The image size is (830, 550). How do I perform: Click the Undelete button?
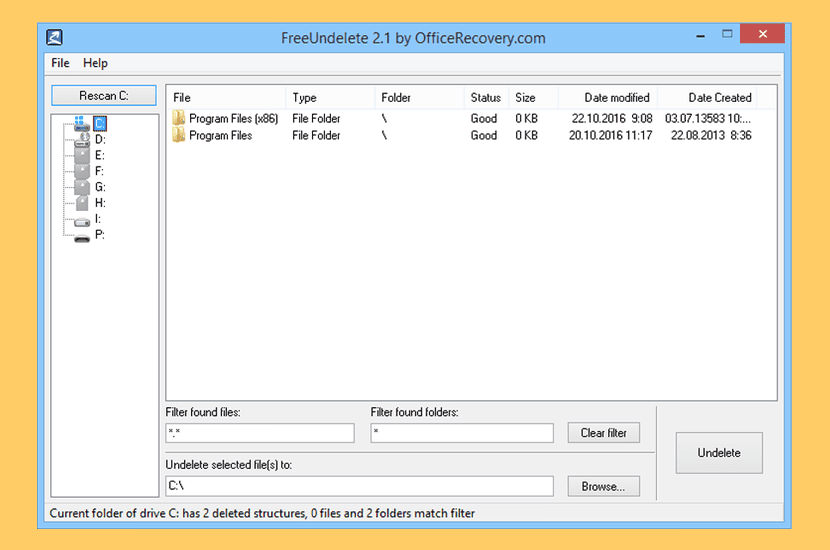point(719,453)
